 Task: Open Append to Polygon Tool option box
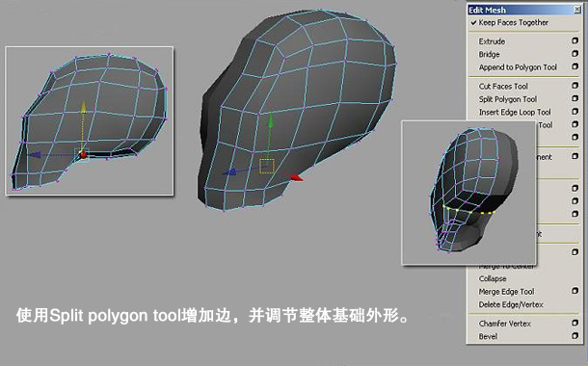(575, 66)
